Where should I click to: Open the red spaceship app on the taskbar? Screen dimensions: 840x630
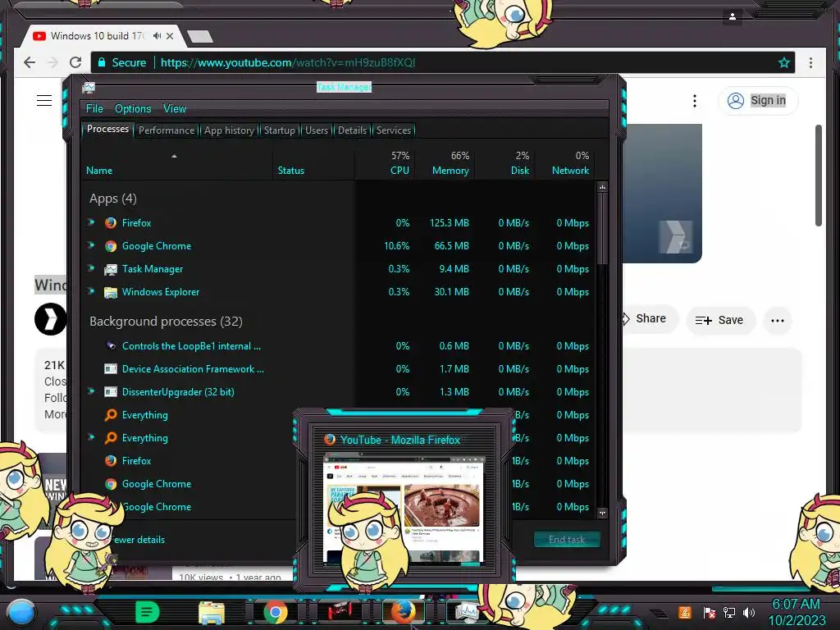pos(339,612)
